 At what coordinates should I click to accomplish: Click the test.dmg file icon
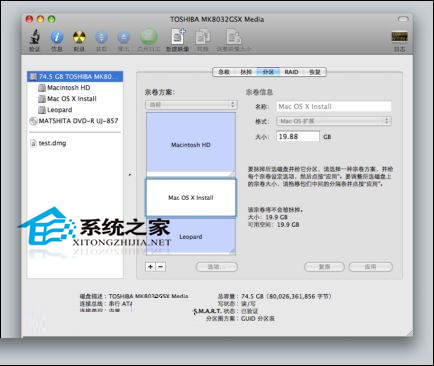point(33,143)
